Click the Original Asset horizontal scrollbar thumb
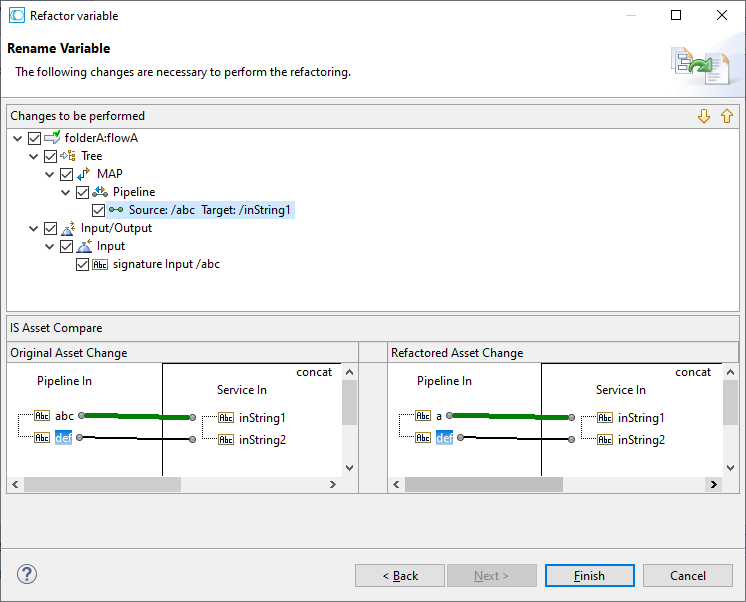This screenshot has height=602, width=746. pyautogui.click(x=102, y=484)
